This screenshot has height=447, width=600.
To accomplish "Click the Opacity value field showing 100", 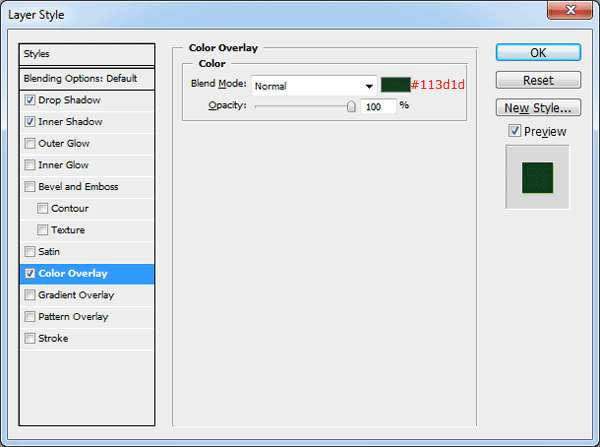I will point(378,106).
